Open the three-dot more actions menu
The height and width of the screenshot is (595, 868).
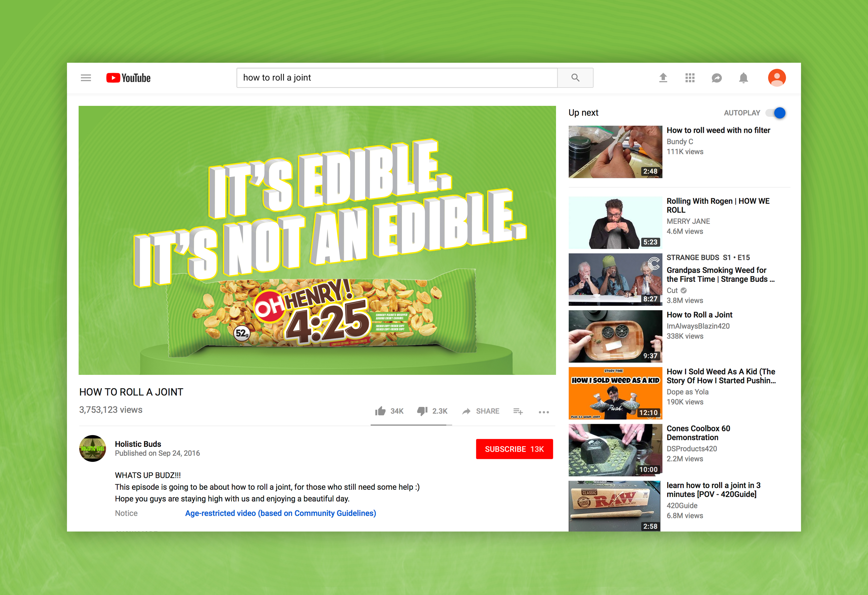pyautogui.click(x=543, y=412)
